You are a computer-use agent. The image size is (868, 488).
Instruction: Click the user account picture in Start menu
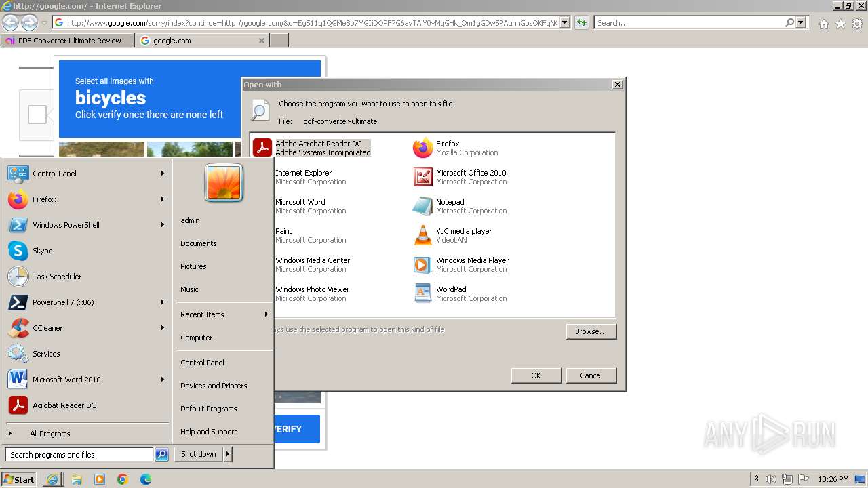[224, 182]
